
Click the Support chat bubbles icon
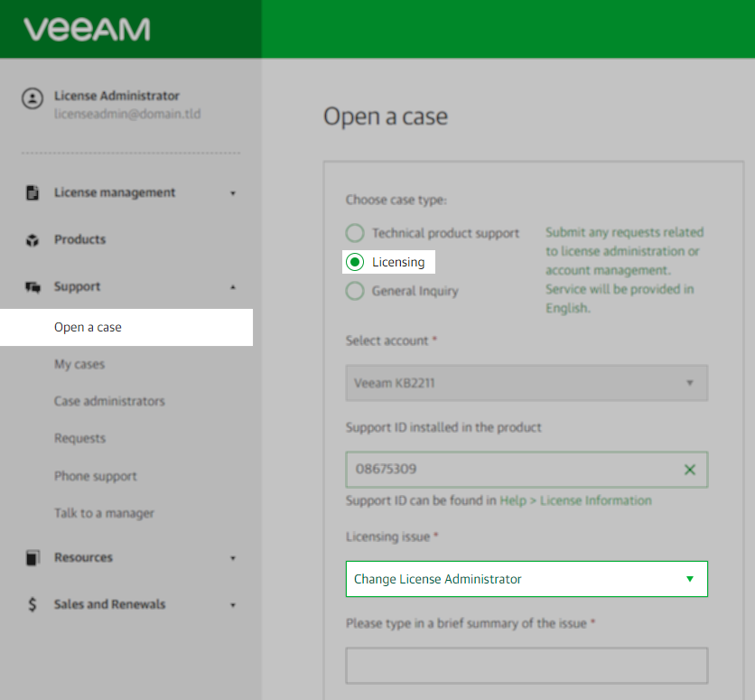pyautogui.click(x=33, y=287)
